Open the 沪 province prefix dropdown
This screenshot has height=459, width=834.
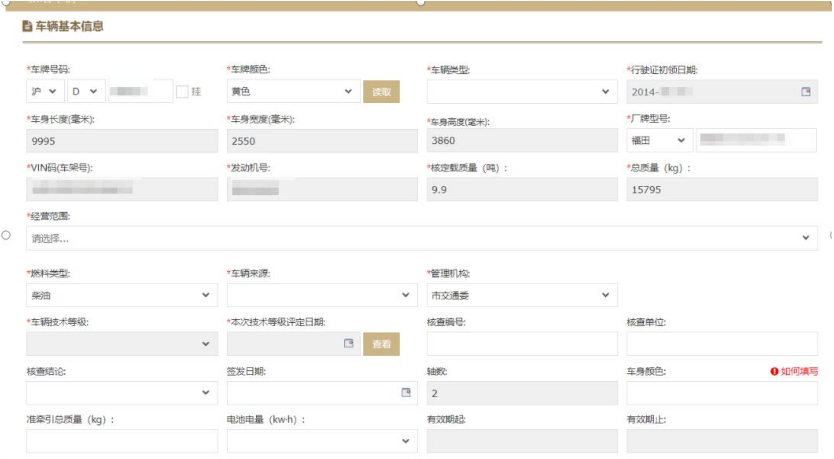pos(46,92)
